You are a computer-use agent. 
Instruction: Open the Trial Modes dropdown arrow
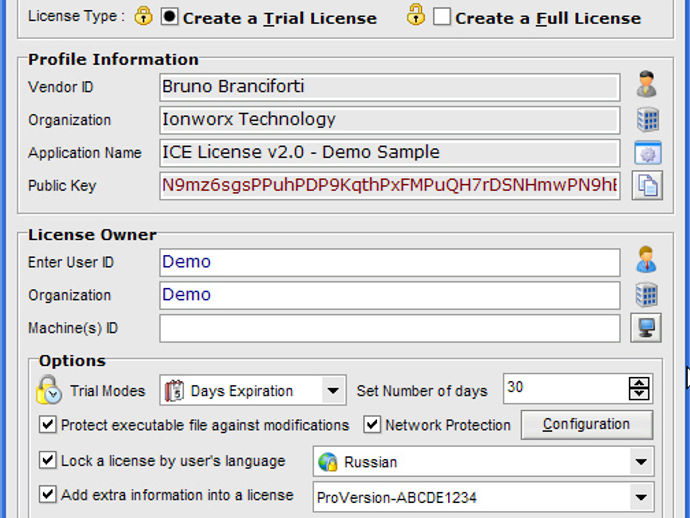coord(333,390)
